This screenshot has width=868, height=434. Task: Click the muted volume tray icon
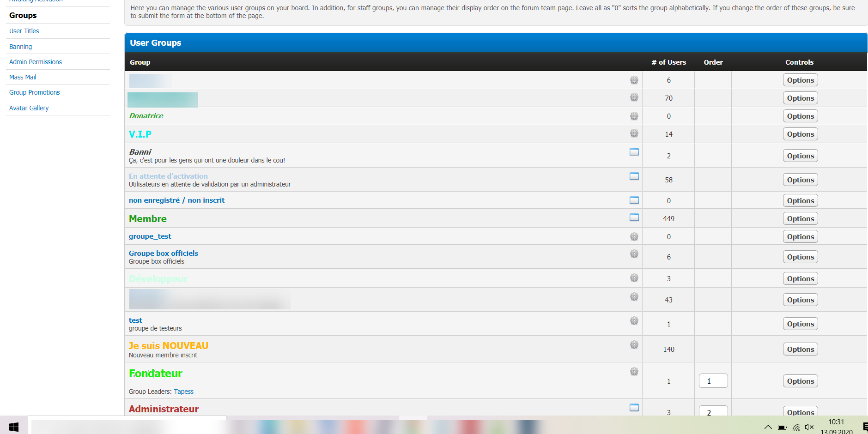pos(809,427)
